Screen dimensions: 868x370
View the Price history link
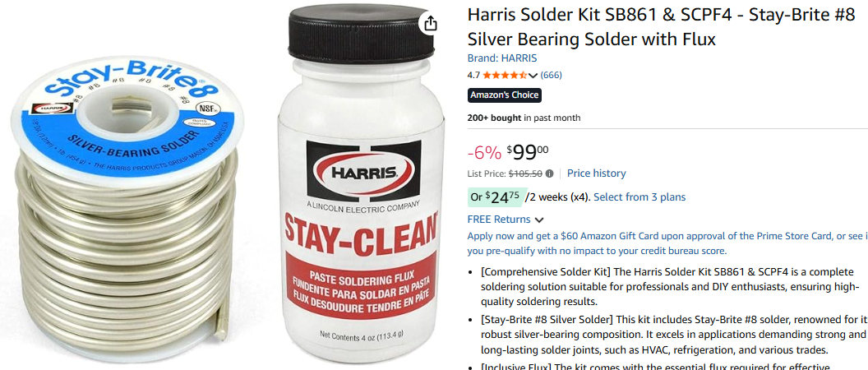pos(596,173)
